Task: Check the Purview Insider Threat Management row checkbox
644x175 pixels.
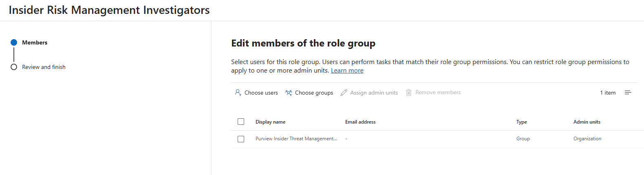Action: coord(241,139)
